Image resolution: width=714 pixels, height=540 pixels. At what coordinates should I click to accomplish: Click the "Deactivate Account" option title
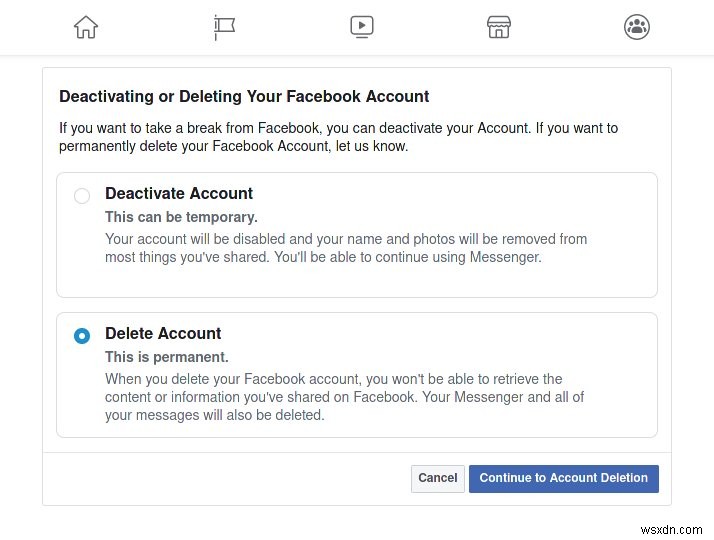pyautogui.click(x=179, y=194)
